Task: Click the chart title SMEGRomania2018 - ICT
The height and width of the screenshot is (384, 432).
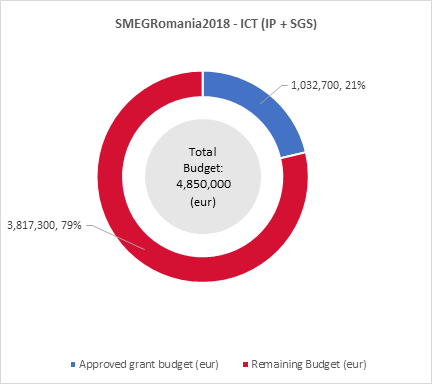Action: pos(216,24)
